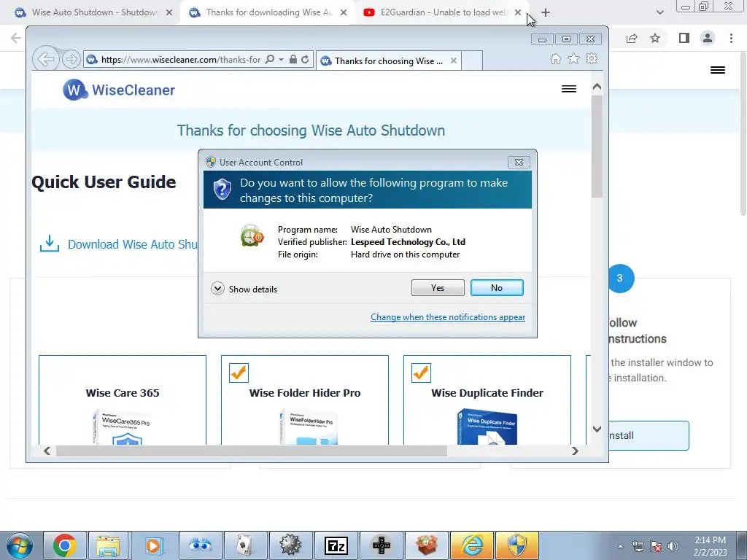The width and height of the screenshot is (747, 560).
Task: Click the WiseCleaner logo in IE page
Action: [119, 90]
